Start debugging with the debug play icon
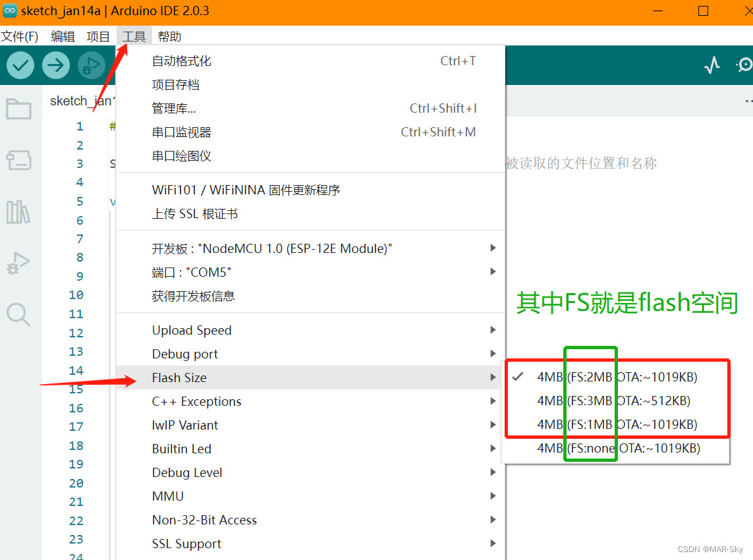 [92, 65]
